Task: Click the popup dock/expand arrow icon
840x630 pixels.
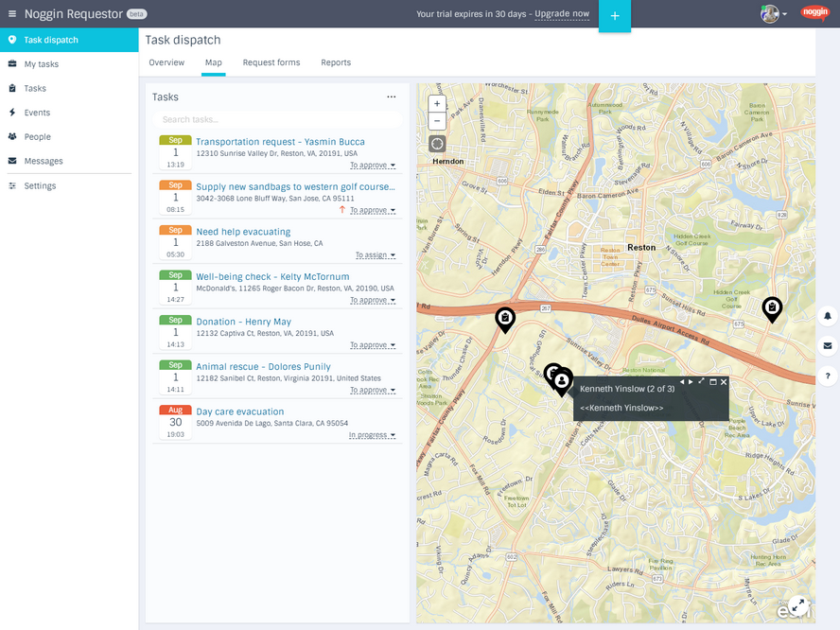Action: [x=701, y=381]
